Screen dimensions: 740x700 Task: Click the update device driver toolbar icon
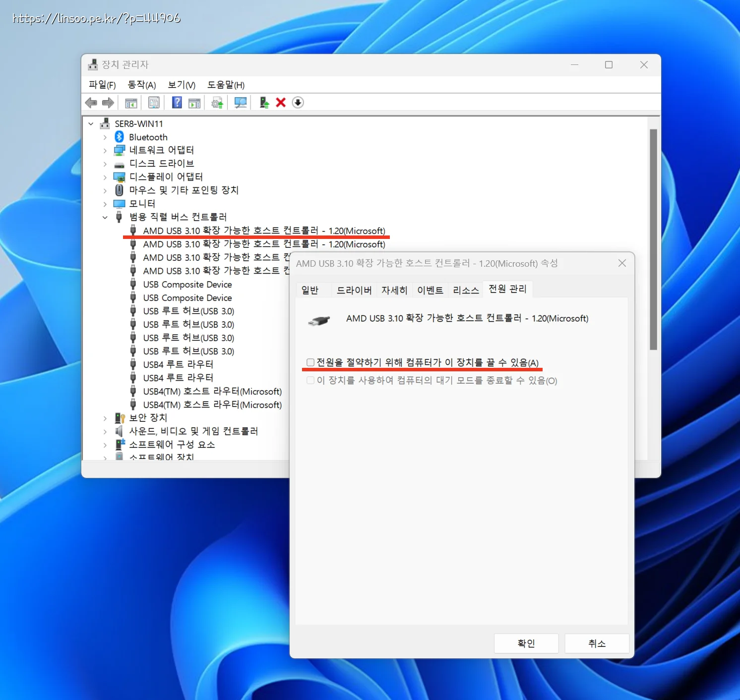click(x=217, y=103)
